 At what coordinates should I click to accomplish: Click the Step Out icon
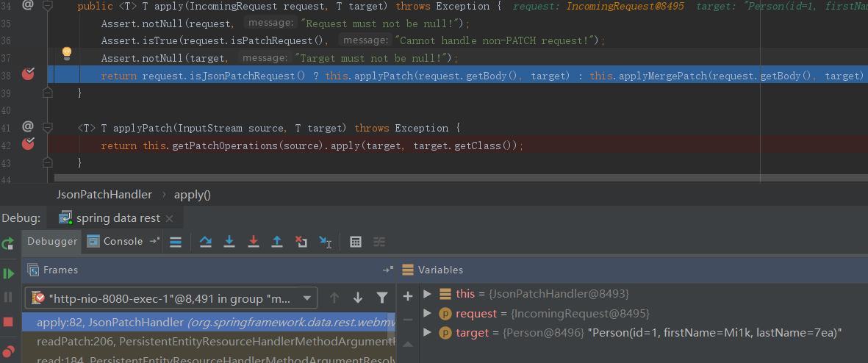[277, 241]
